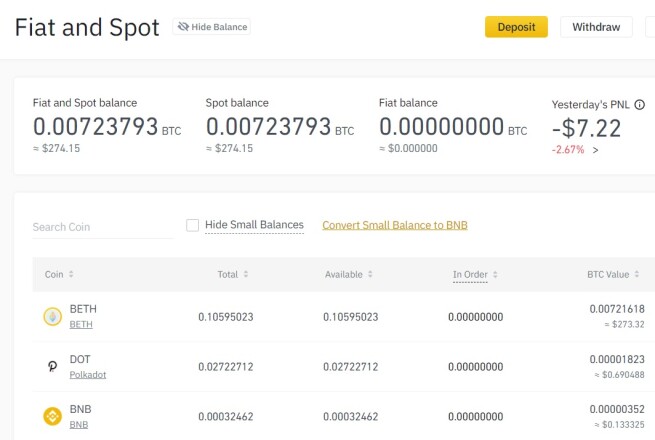This screenshot has height=440, width=655.
Task: Focus the Search Coin field
Action: pos(103,227)
